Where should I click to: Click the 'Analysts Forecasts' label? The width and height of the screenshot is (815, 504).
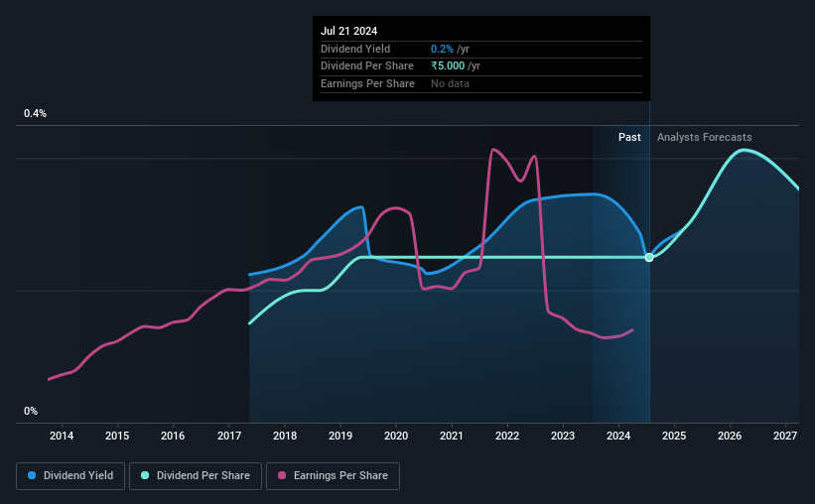(704, 137)
